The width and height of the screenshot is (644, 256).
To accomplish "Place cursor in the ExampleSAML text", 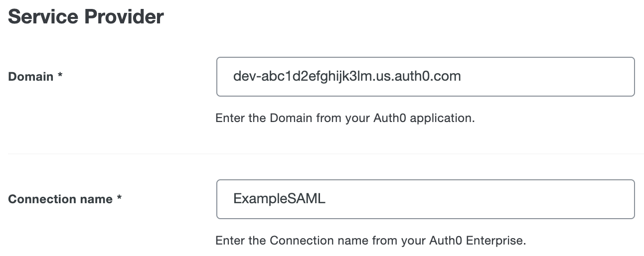I will pos(279,199).
